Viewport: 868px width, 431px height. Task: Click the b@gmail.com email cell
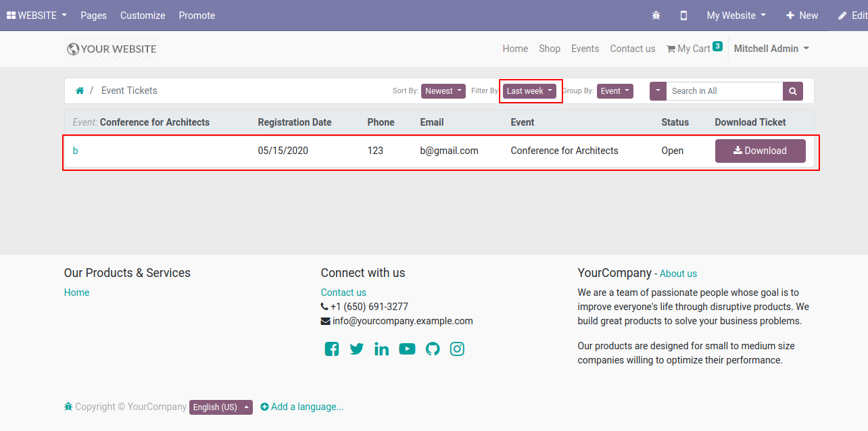(450, 151)
